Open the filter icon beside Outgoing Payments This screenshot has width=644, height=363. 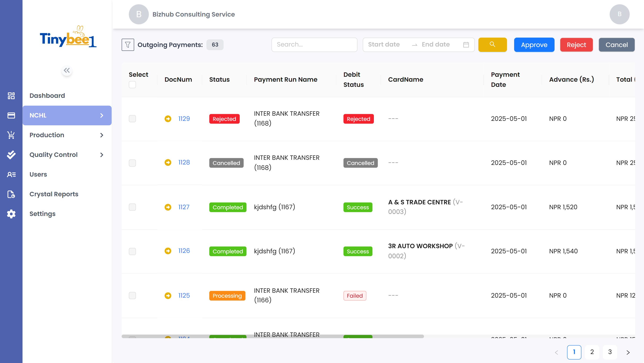[128, 45]
